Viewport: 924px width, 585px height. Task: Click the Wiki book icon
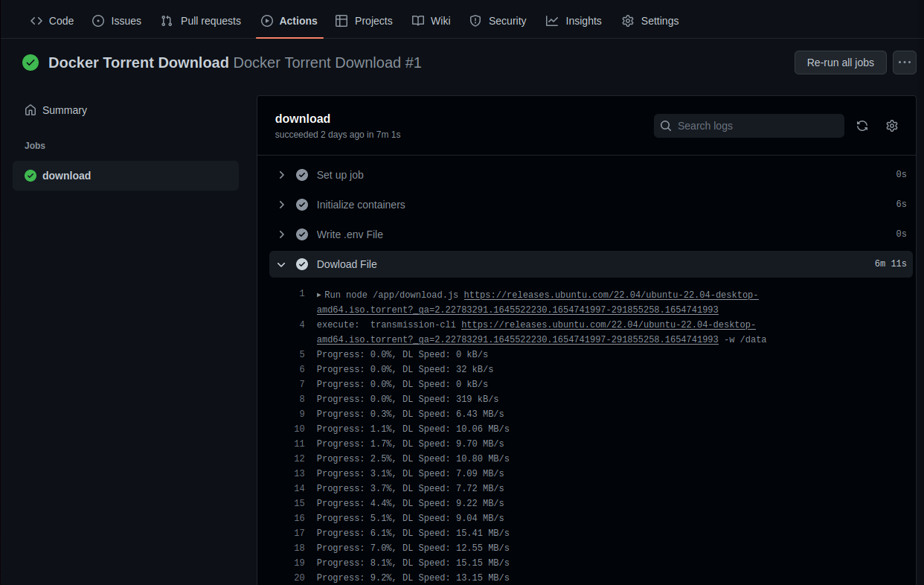[418, 21]
